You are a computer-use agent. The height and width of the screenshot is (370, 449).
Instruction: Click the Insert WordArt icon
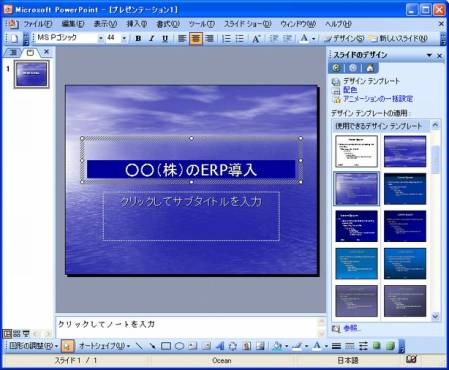[x=220, y=346]
